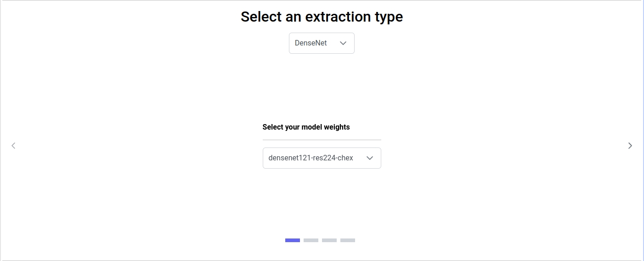
Task: Click the densenet121-res224-chex value text
Action: 311,158
